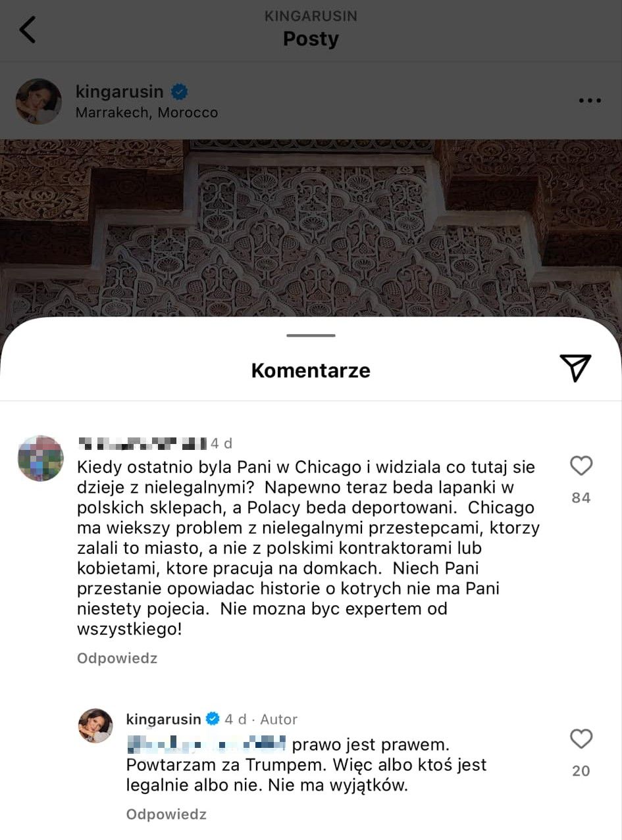Open the three-dots post options menu
The image size is (622, 840).
tap(589, 101)
